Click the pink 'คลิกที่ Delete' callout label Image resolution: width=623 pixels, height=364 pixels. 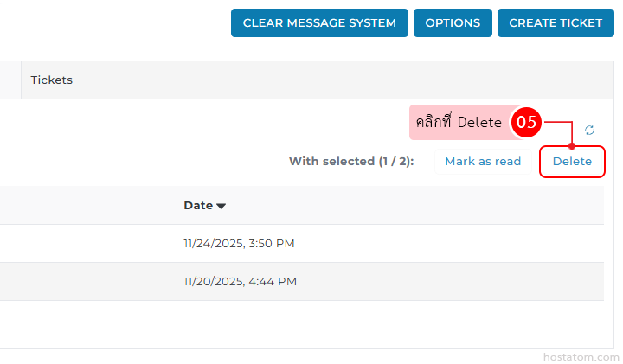459,123
